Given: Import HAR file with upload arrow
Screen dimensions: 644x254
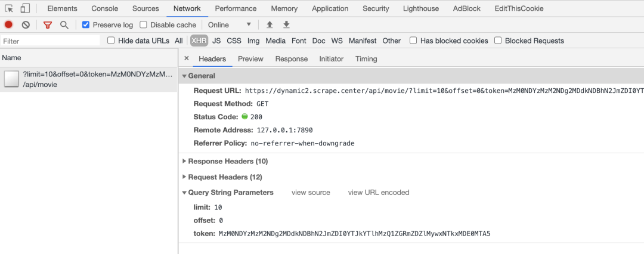Looking at the screenshot, I should pyautogui.click(x=270, y=24).
